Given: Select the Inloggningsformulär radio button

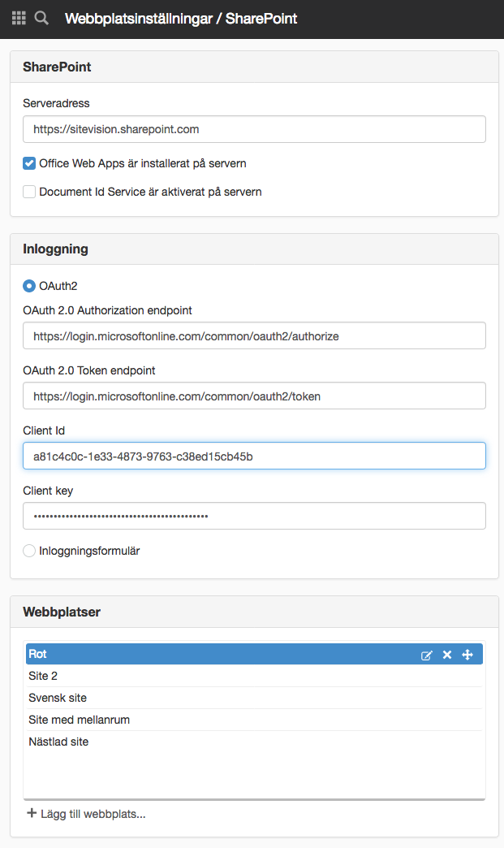Looking at the screenshot, I should 29,551.
